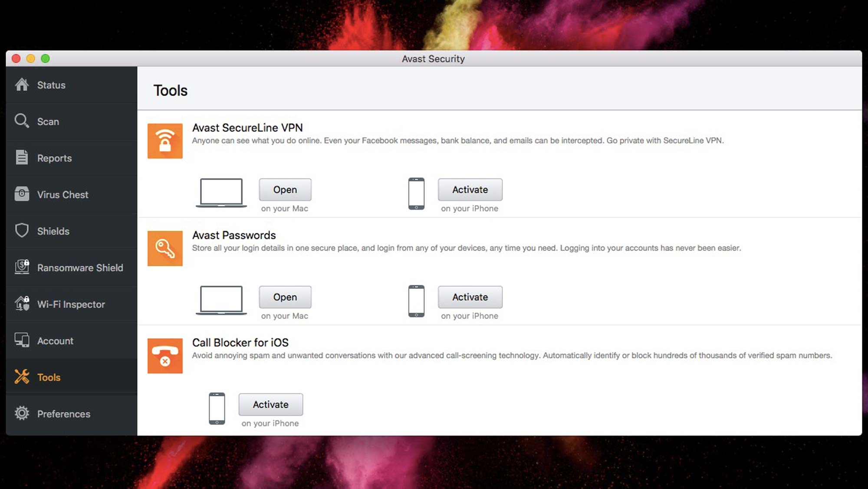Screen dimensions: 868x489
Task: Click the Scan magnifier icon
Action: pos(22,121)
